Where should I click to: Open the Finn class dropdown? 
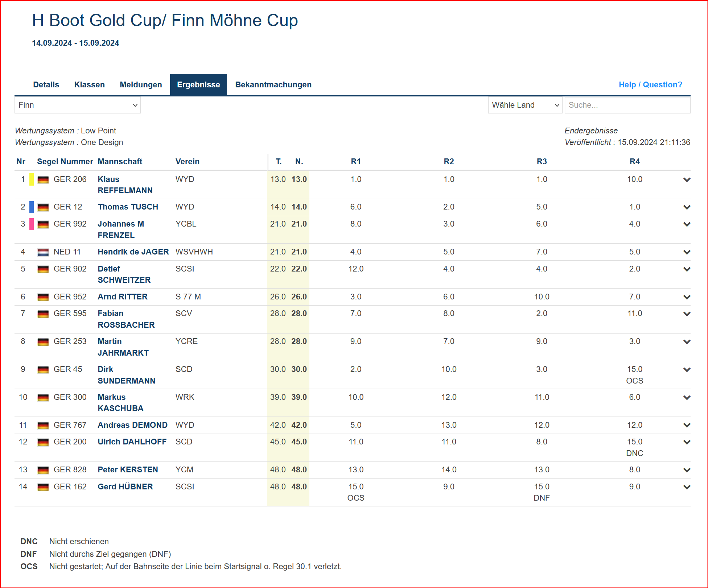pos(78,105)
